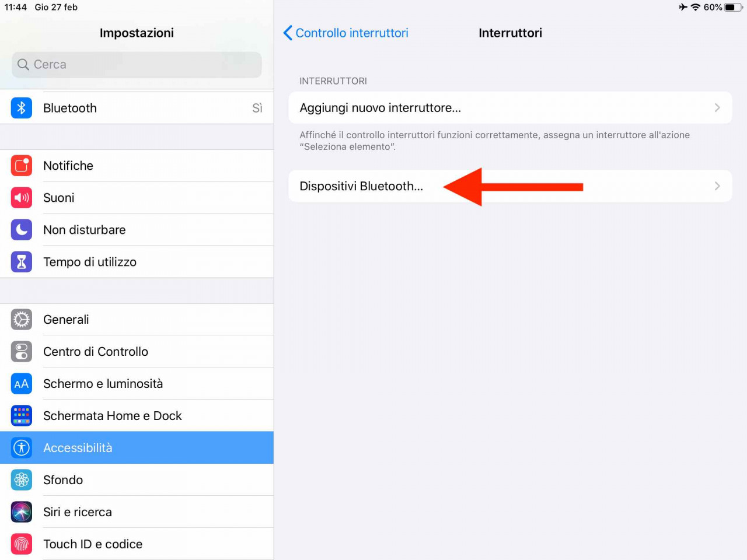Tap the Non disturbare moon icon
Screen dimensions: 747x560
[22, 230]
